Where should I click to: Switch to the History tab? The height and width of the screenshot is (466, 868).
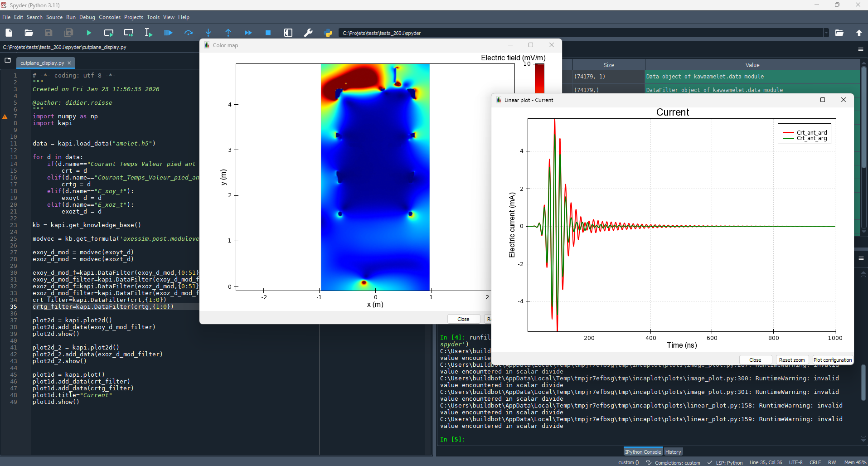pyautogui.click(x=673, y=452)
